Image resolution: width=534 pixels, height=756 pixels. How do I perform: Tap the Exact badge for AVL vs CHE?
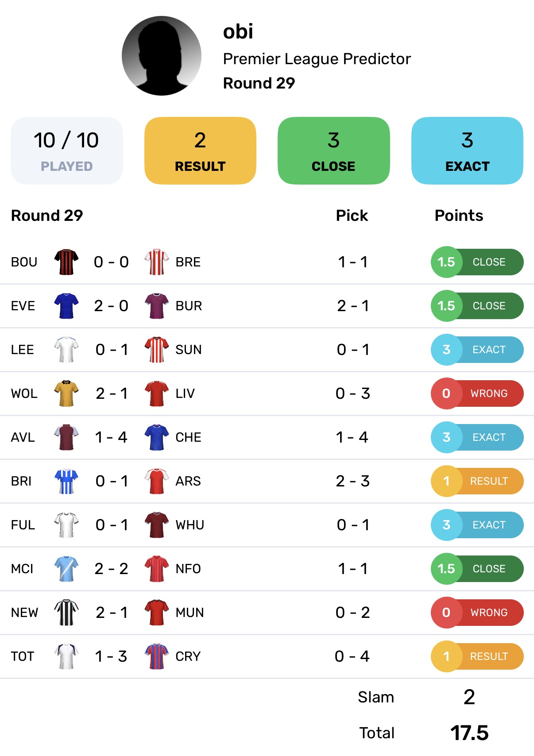click(x=477, y=437)
